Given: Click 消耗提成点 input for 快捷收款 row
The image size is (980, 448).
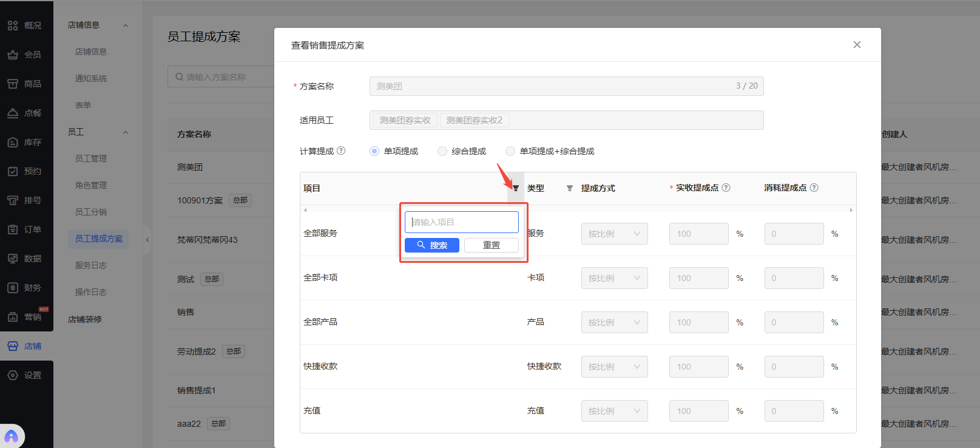Looking at the screenshot, I should click(x=794, y=367).
